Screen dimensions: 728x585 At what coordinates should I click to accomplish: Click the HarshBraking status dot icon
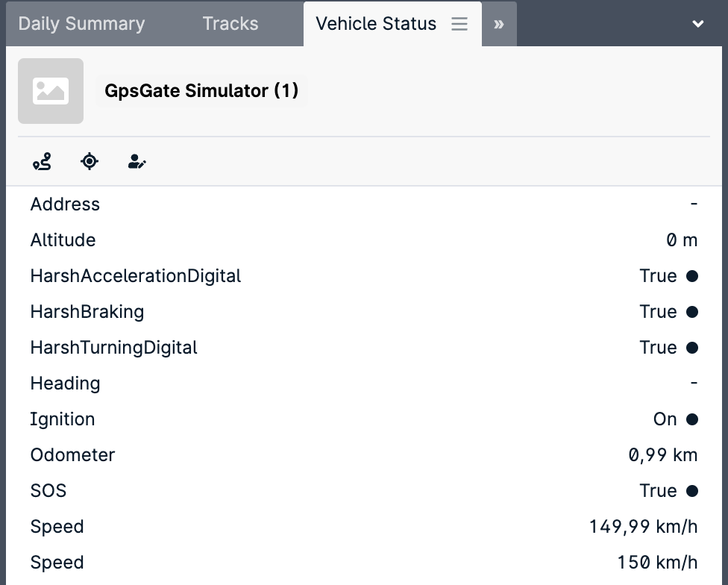click(692, 311)
